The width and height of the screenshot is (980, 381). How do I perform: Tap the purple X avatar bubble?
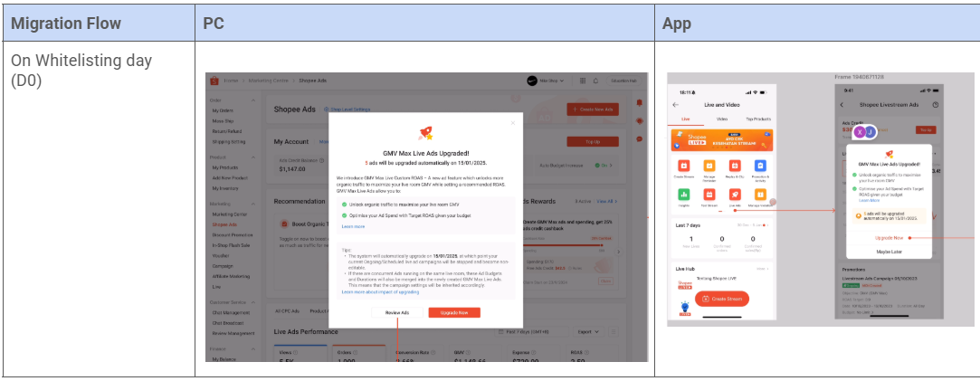coord(861,132)
